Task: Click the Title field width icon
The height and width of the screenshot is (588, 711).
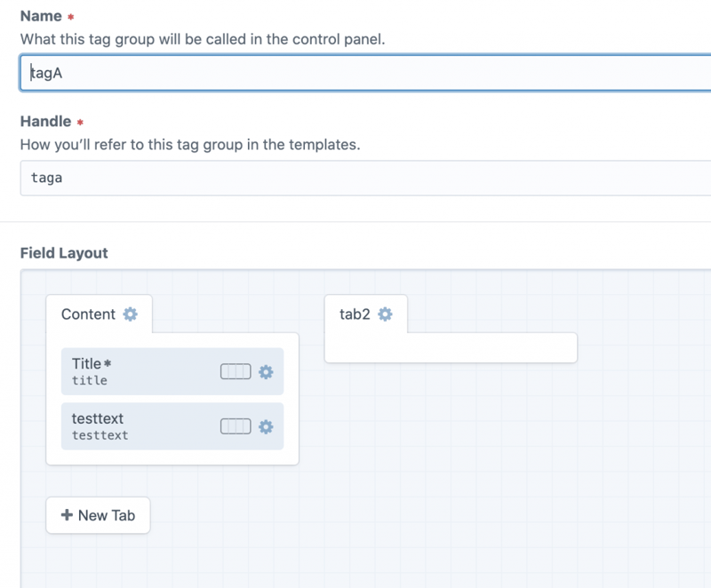Action: click(x=236, y=371)
